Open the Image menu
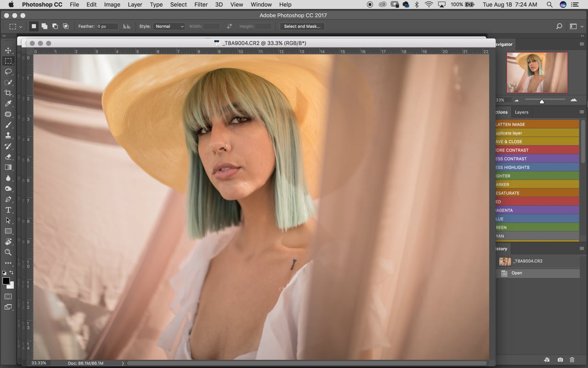Viewport: 588px width, 368px height. pyautogui.click(x=112, y=5)
